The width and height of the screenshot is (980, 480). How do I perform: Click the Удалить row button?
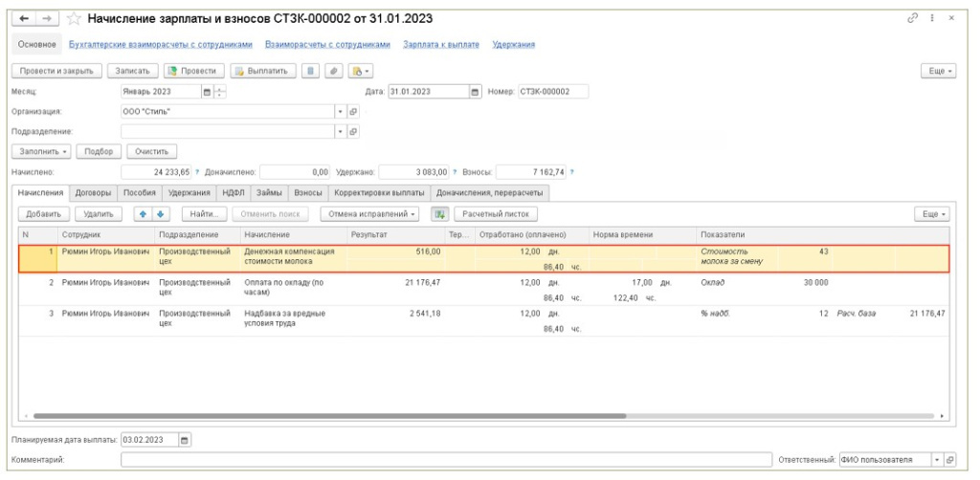[99, 214]
